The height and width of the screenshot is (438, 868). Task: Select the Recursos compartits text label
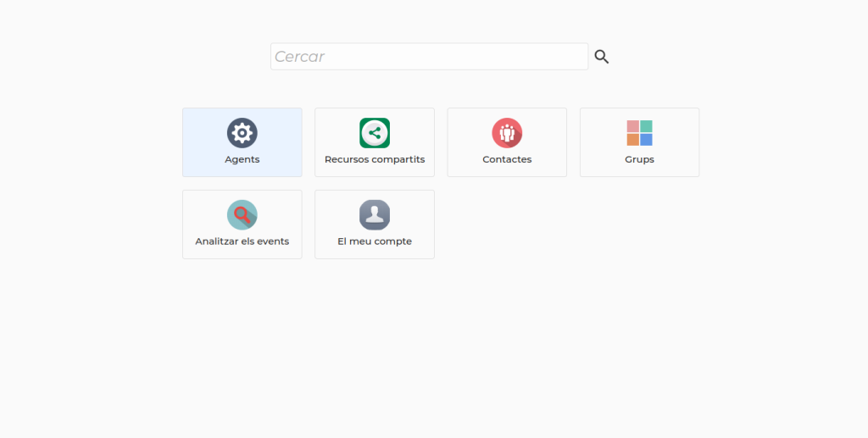click(x=375, y=159)
